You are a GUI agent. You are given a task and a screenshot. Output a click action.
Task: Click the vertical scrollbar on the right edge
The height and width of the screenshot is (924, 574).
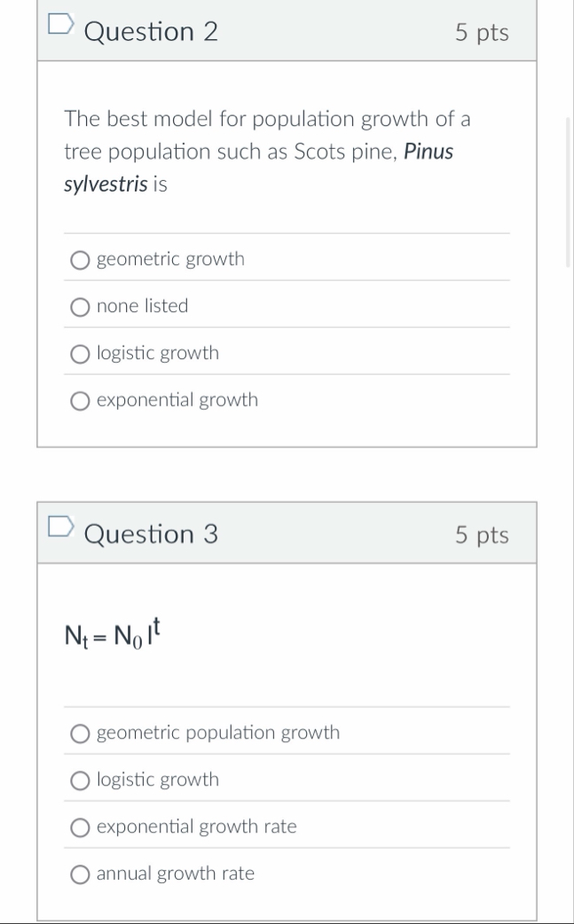coord(568,191)
